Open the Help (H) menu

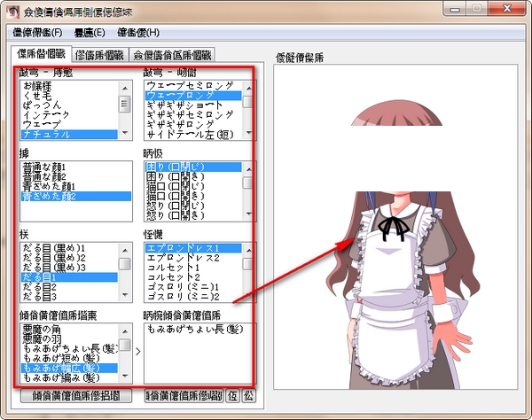click(x=138, y=33)
